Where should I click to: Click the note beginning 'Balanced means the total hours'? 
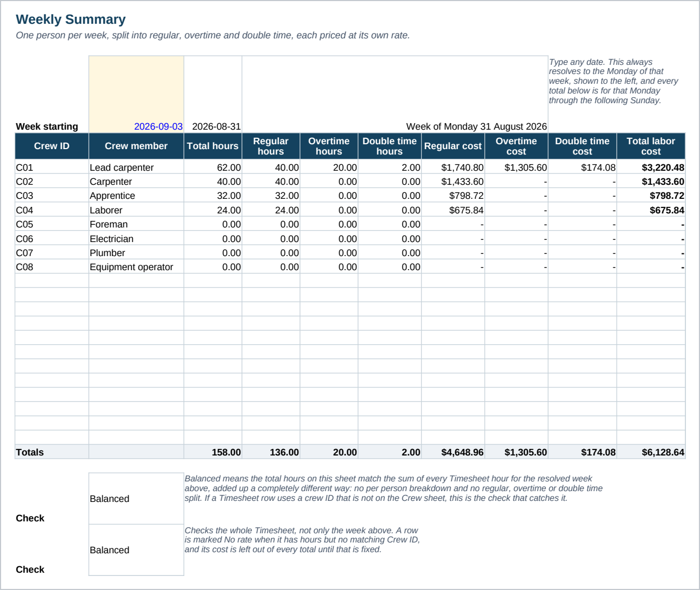point(394,488)
